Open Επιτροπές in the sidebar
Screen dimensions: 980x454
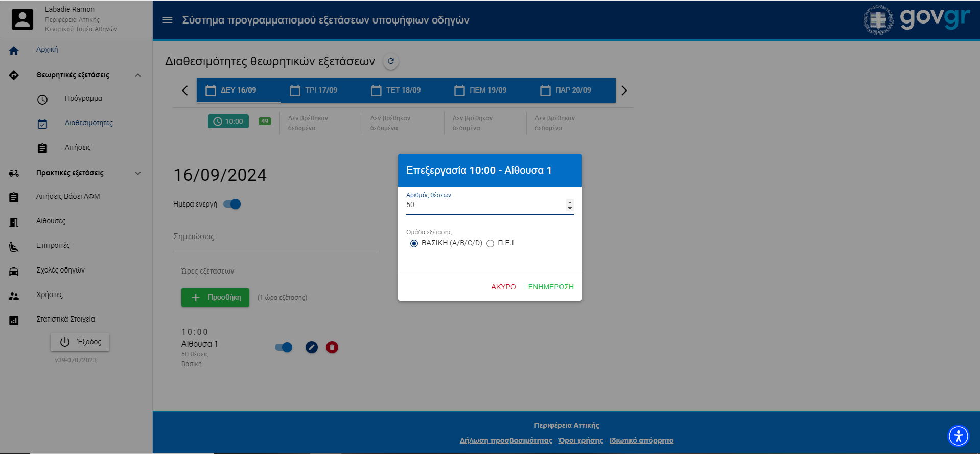(53, 245)
